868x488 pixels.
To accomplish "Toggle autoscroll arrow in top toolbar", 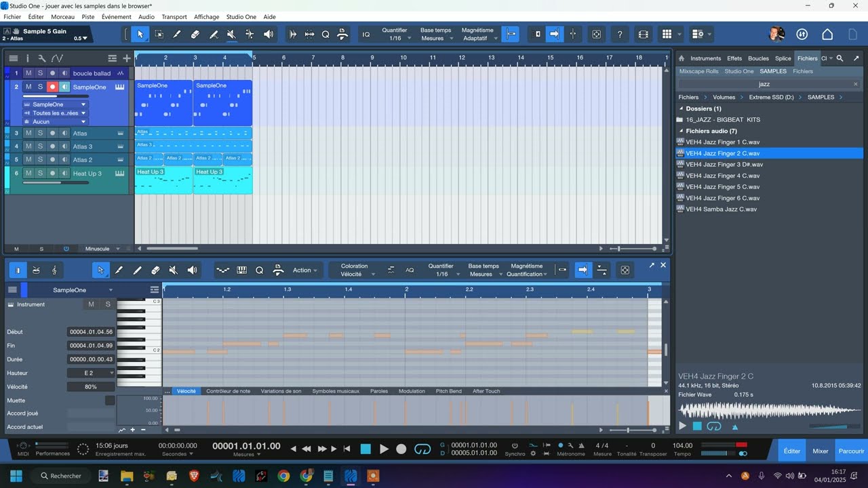I will [554, 34].
